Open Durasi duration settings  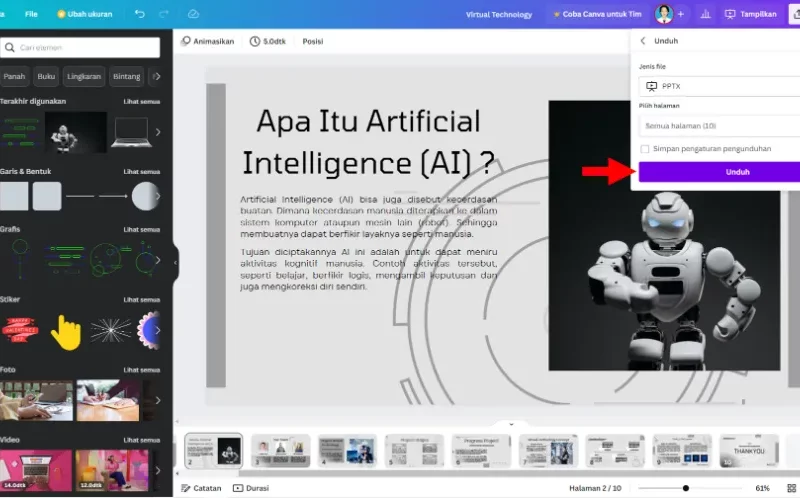251,488
